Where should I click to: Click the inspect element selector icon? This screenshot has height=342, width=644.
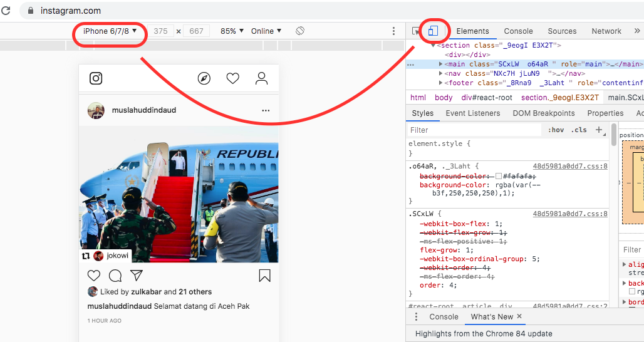click(x=416, y=31)
